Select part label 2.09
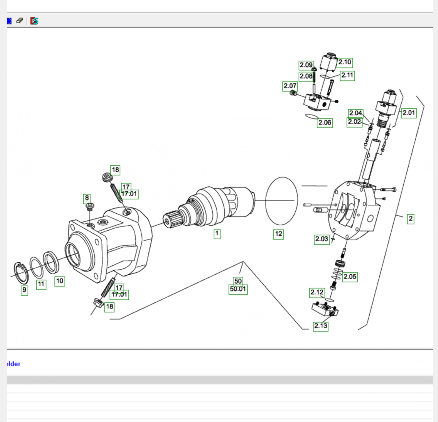This screenshot has width=438, height=422. 306,65
